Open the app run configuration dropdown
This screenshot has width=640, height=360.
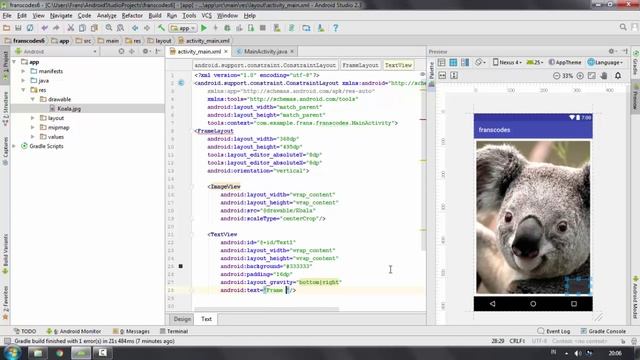183,28
